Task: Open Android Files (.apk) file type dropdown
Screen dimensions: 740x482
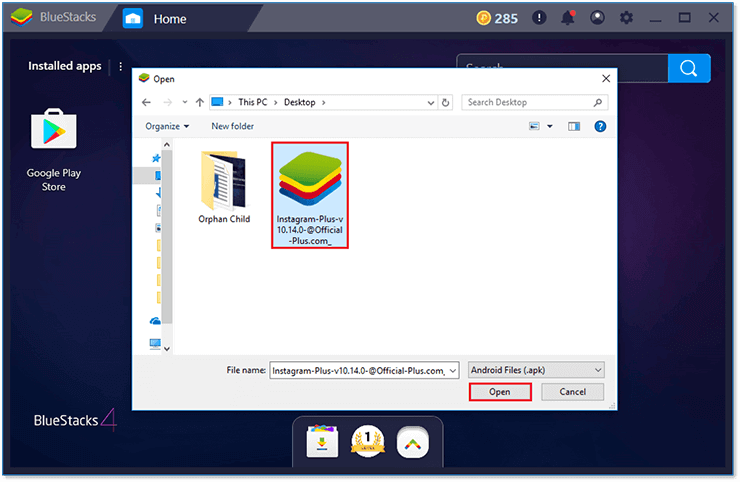Action: tap(536, 370)
